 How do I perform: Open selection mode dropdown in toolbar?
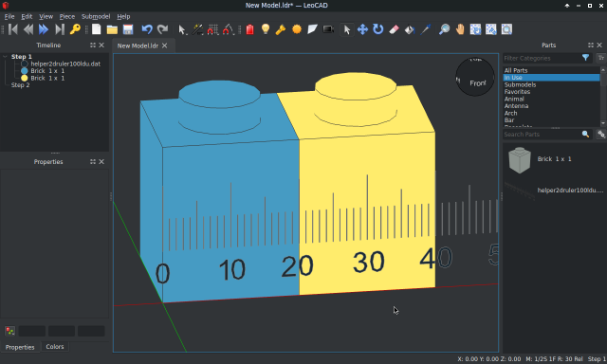tap(182, 29)
